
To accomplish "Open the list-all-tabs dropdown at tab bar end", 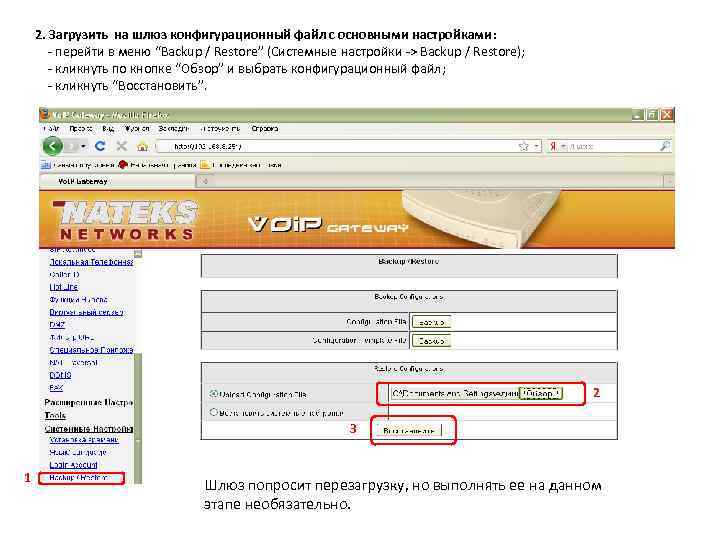I will coord(669,182).
